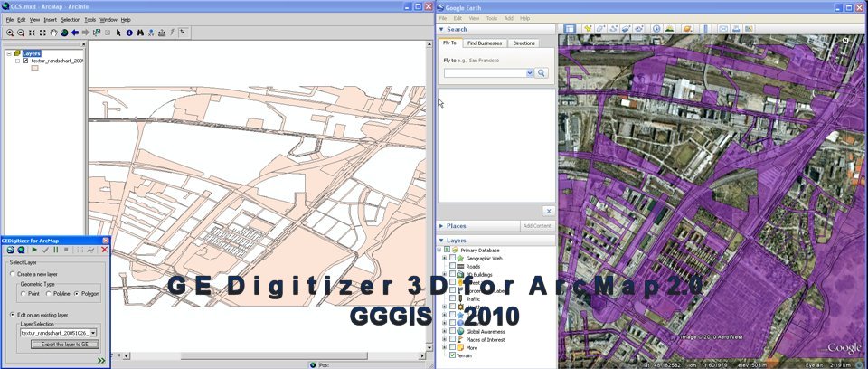The image size is (868, 369).
Task: Add a path in Google Earth toolbar
Action: point(613,28)
